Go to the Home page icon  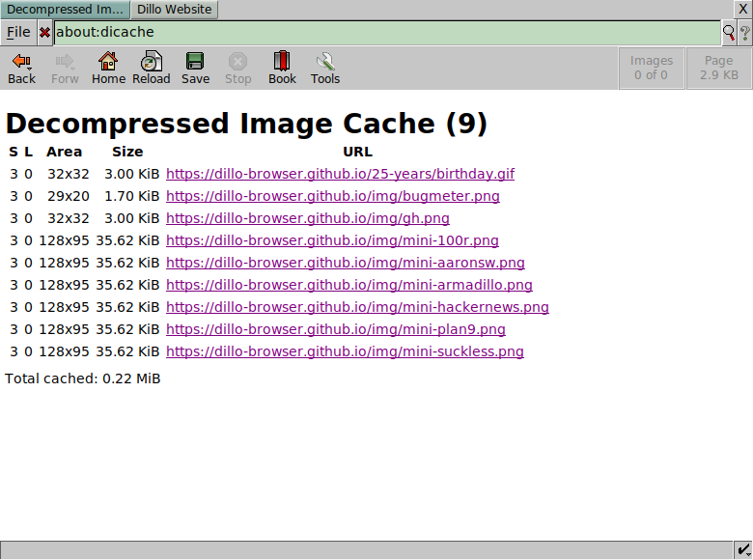click(108, 62)
